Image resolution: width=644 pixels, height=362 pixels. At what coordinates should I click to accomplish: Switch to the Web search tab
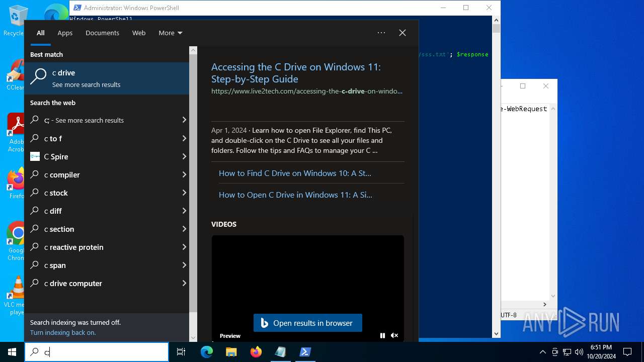(x=139, y=33)
